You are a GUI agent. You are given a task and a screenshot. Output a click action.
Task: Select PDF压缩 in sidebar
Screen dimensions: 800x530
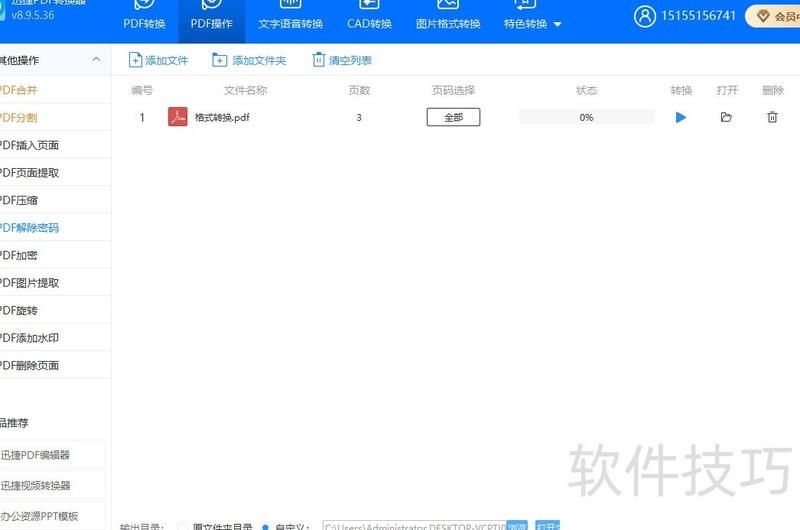pyautogui.click(x=54, y=200)
